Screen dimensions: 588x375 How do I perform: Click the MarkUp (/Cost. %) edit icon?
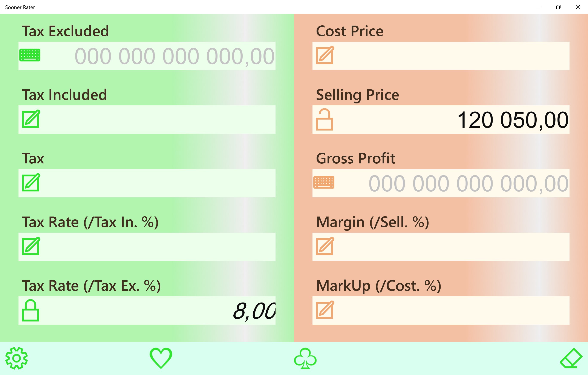325,310
